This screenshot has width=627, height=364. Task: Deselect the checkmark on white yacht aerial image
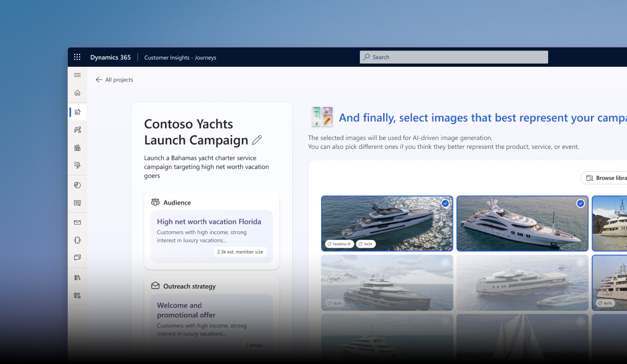pyautogui.click(x=580, y=203)
